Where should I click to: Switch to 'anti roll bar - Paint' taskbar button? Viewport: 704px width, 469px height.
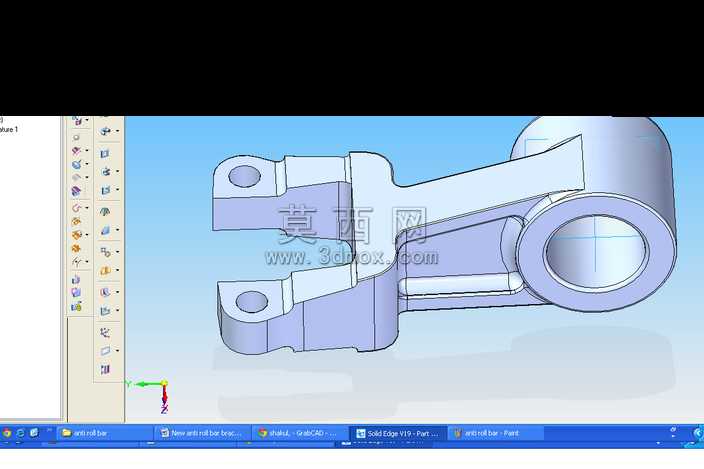point(495,433)
